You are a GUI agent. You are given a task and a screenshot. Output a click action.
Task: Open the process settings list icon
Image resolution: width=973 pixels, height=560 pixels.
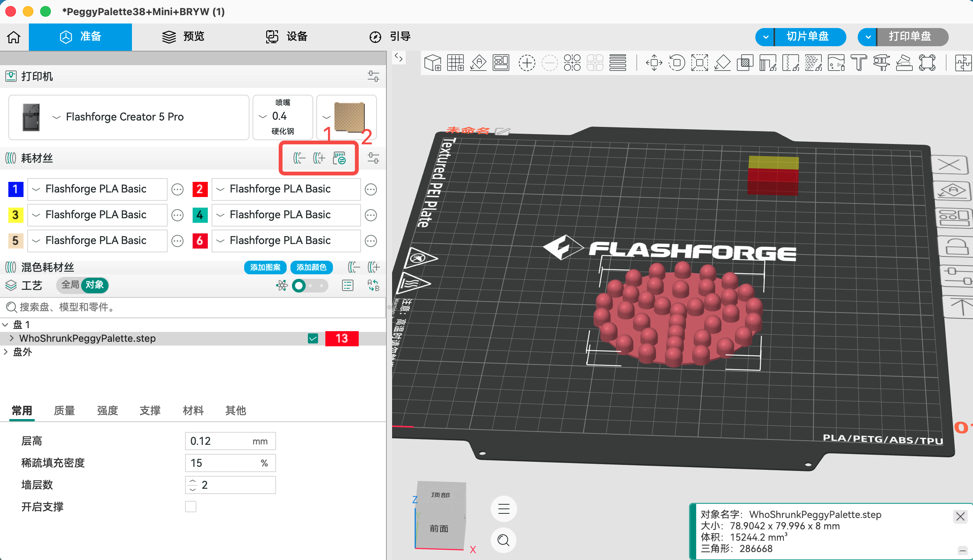tap(348, 285)
